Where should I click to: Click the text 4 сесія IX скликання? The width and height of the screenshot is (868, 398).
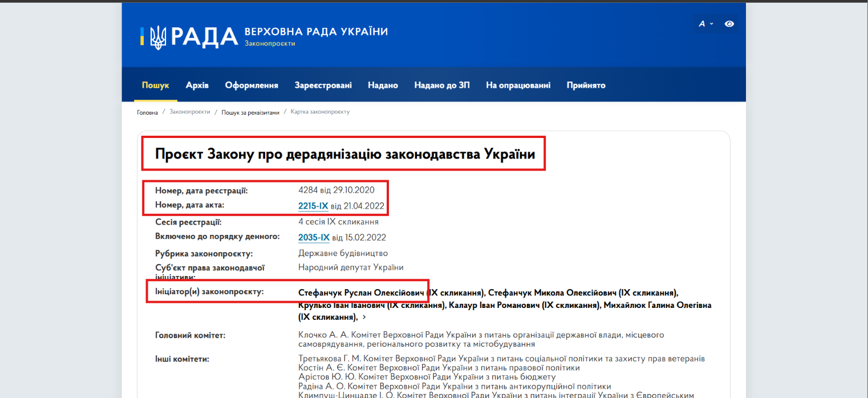pyautogui.click(x=338, y=222)
